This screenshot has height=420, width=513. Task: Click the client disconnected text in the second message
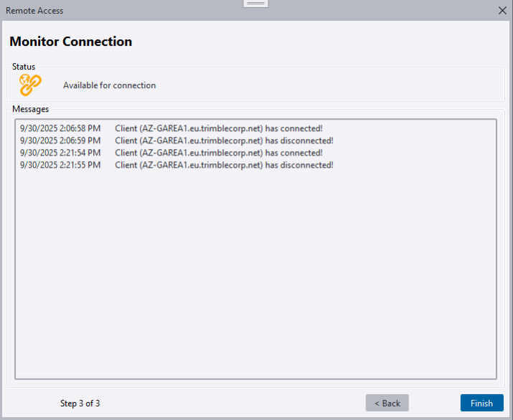(224, 140)
